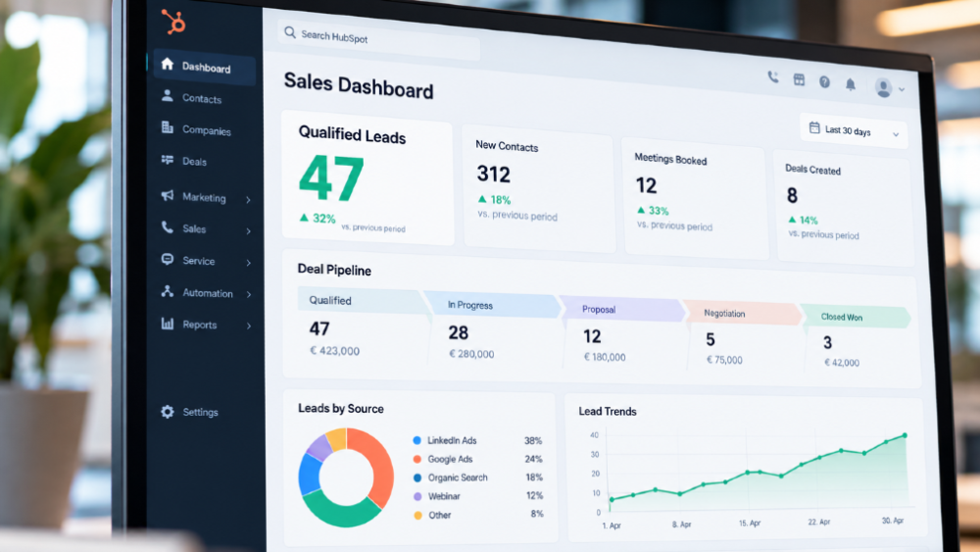Click the Automation workflow icon

pos(167,291)
